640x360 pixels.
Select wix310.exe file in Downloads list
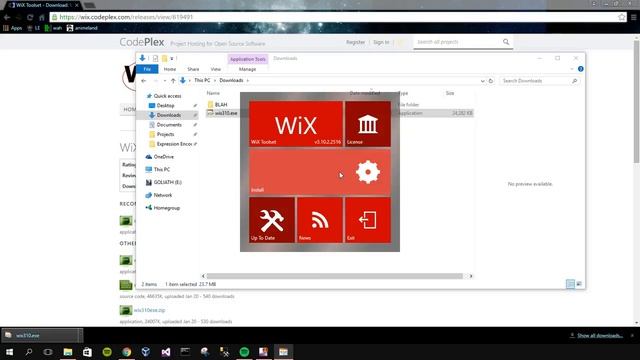pos(340,113)
